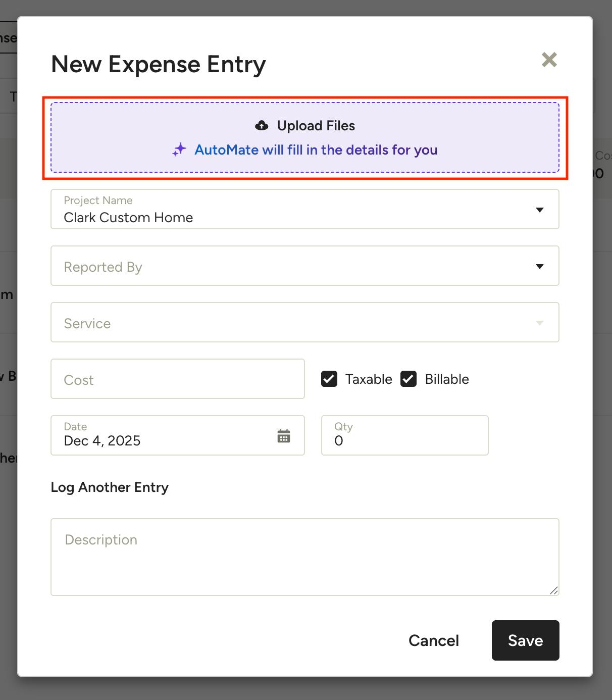Click the Description text area

tap(304, 557)
